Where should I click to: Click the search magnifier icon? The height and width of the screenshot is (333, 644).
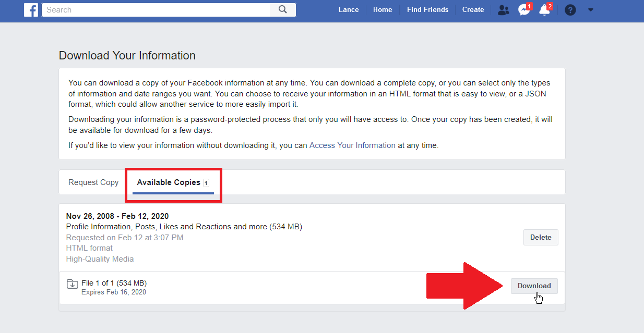tap(283, 10)
